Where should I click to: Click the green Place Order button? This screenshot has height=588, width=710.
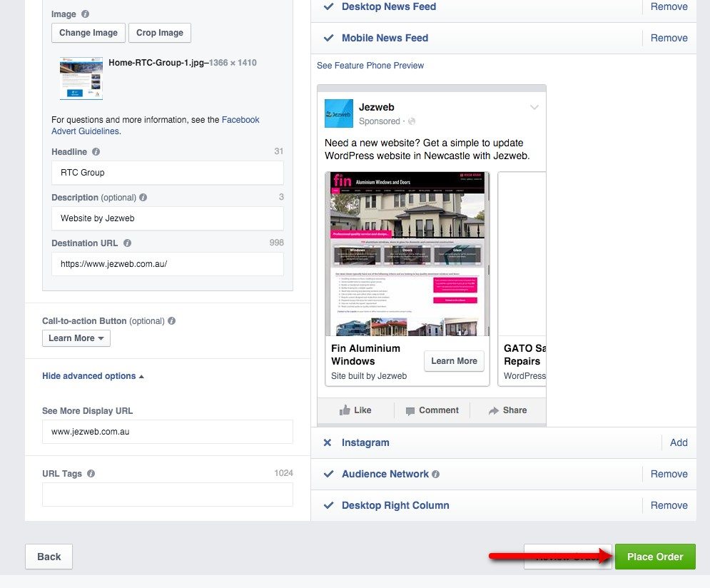654,556
